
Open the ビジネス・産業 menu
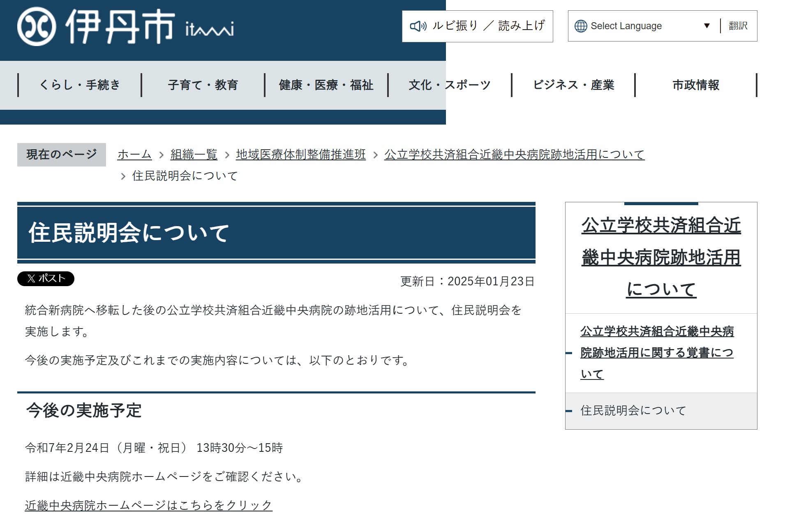[573, 85]
